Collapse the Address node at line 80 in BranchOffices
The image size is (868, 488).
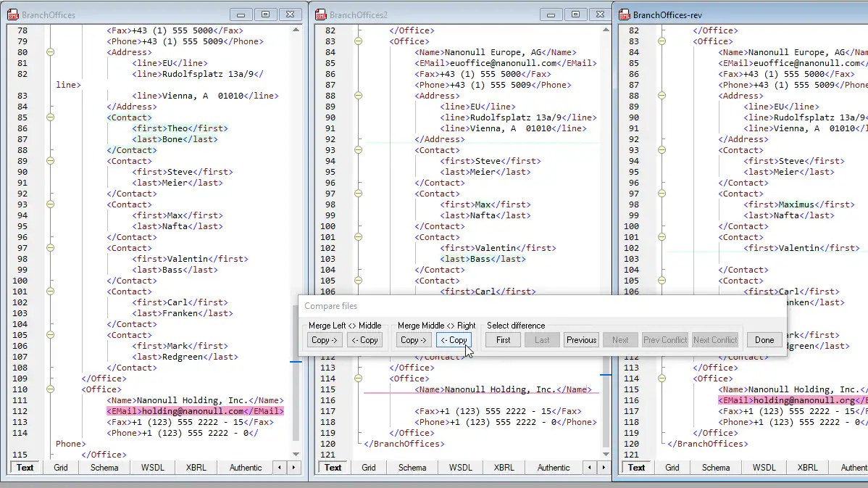(x=49, y=51)
